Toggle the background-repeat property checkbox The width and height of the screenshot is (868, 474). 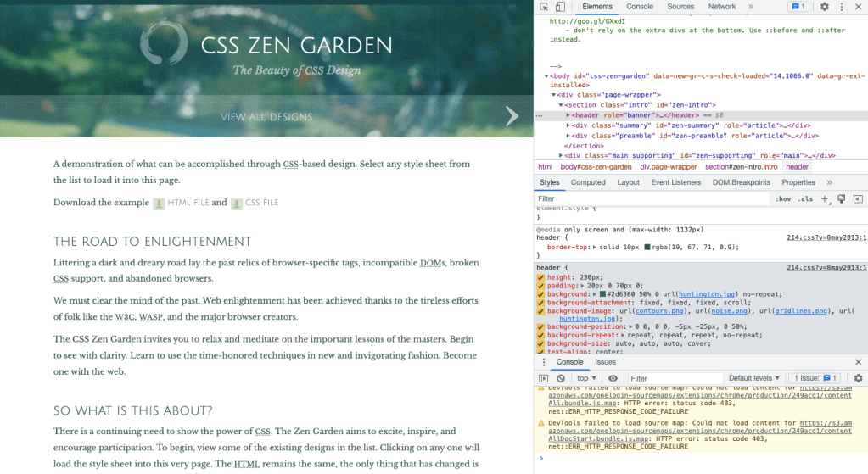tap(540, 335)
